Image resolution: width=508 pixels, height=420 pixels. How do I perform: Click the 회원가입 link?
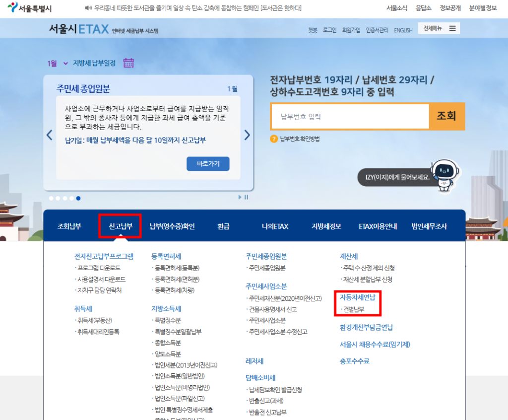click(x=351, y=30)
